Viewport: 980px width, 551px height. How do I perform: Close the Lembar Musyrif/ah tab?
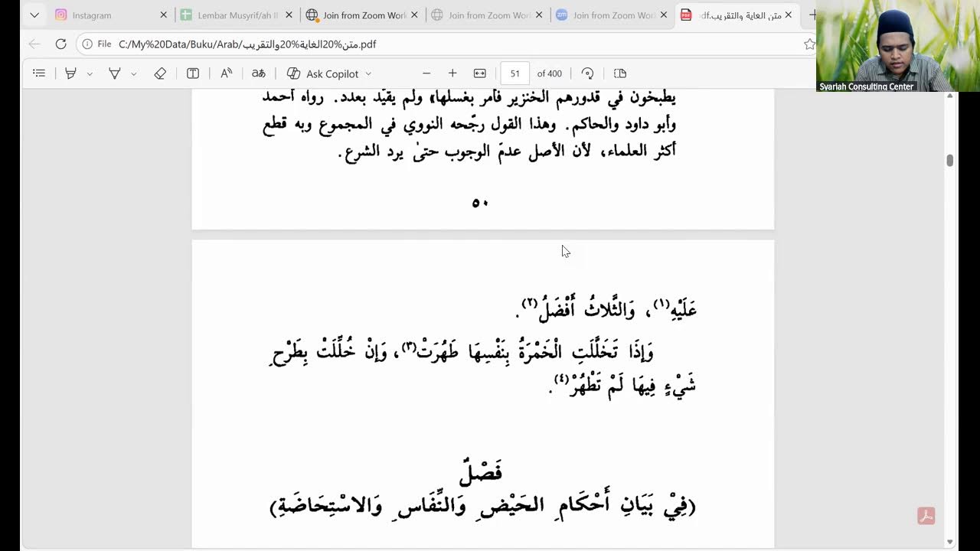(x=289, y=15)
